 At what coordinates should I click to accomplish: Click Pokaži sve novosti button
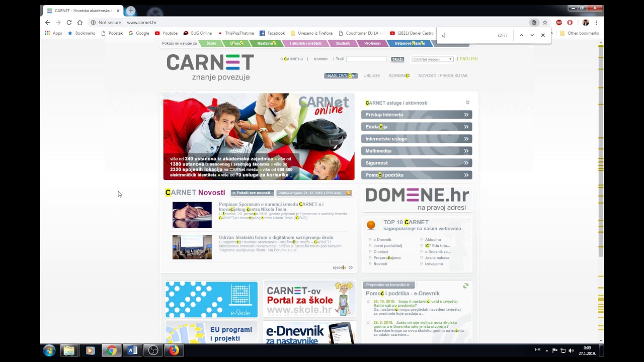tap(252, 193)
